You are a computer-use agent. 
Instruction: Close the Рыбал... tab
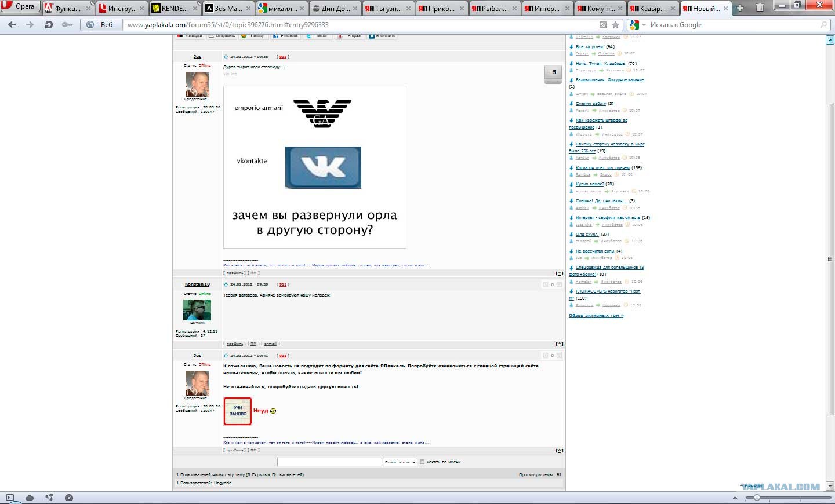[515, 9]
